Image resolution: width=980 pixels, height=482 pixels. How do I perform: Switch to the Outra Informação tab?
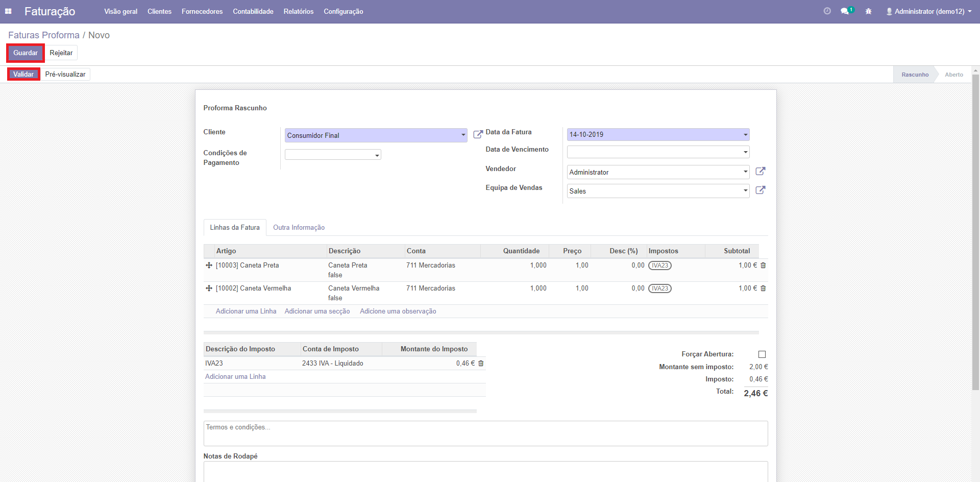[299, 228]
